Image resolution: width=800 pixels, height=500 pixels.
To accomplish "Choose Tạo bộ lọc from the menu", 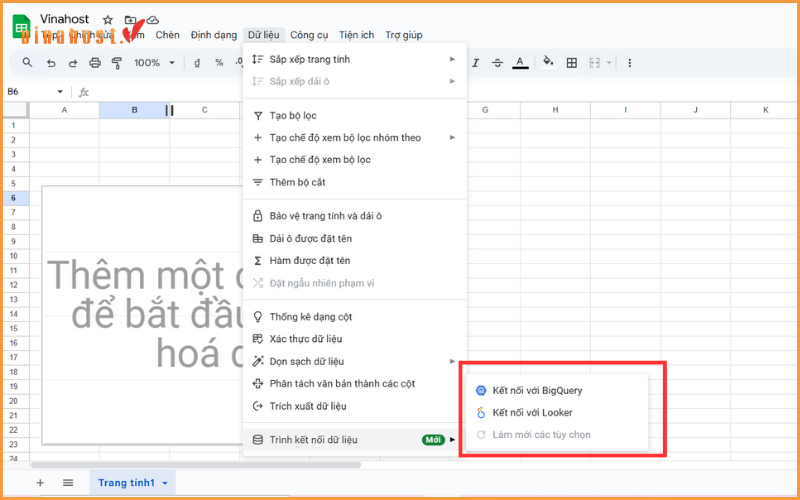I will coord(293,116).
